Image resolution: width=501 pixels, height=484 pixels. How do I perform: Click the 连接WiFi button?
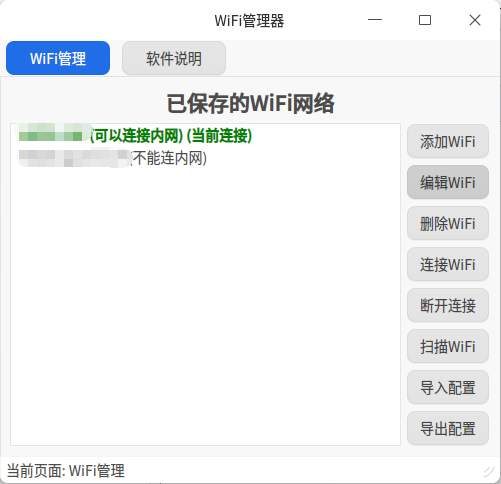[448, 264]
